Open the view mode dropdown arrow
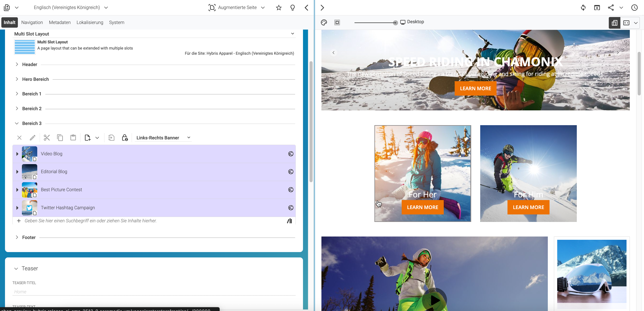Screen dimensions: 644x311 pos(636,23)
